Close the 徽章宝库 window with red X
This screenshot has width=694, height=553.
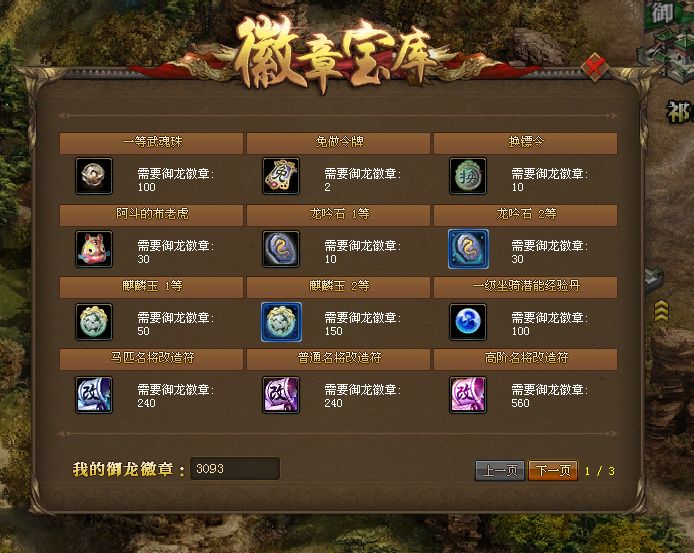(594, 67)
